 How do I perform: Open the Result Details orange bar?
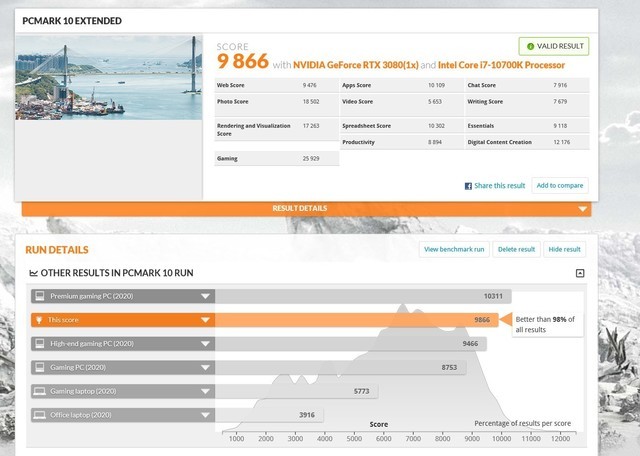click(x=307, y=209)
